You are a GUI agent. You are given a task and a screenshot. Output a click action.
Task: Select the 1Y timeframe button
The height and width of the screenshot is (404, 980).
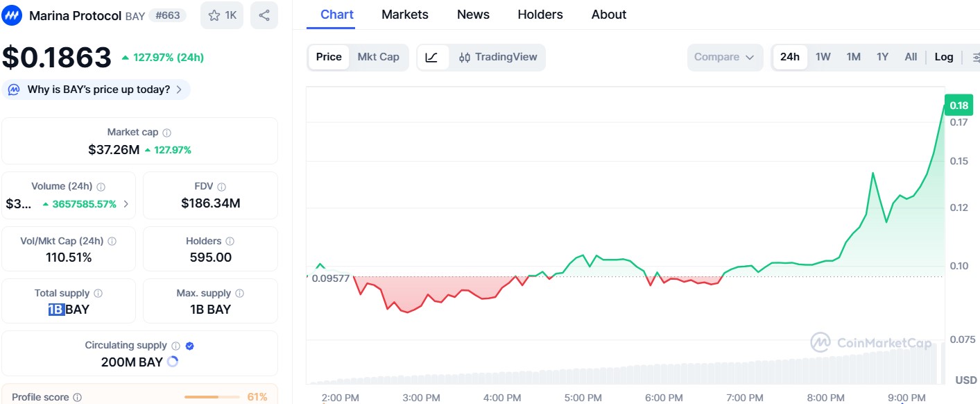[882, 57]
